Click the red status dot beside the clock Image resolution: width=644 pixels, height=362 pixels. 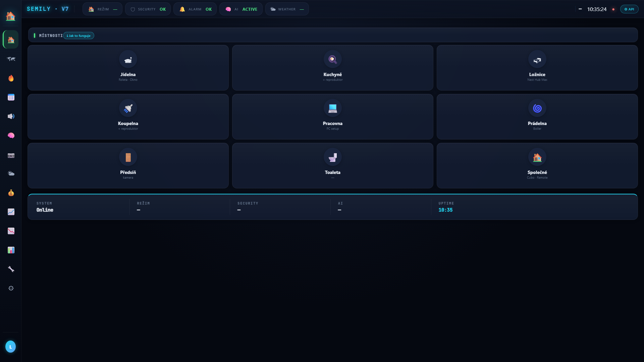[613, 9]
